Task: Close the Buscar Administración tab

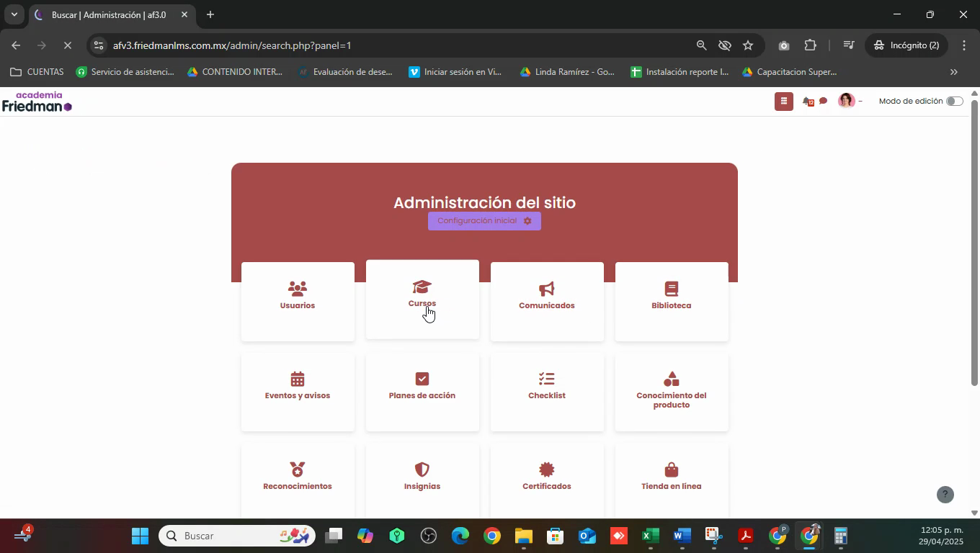Action: (x=184, y=14)
